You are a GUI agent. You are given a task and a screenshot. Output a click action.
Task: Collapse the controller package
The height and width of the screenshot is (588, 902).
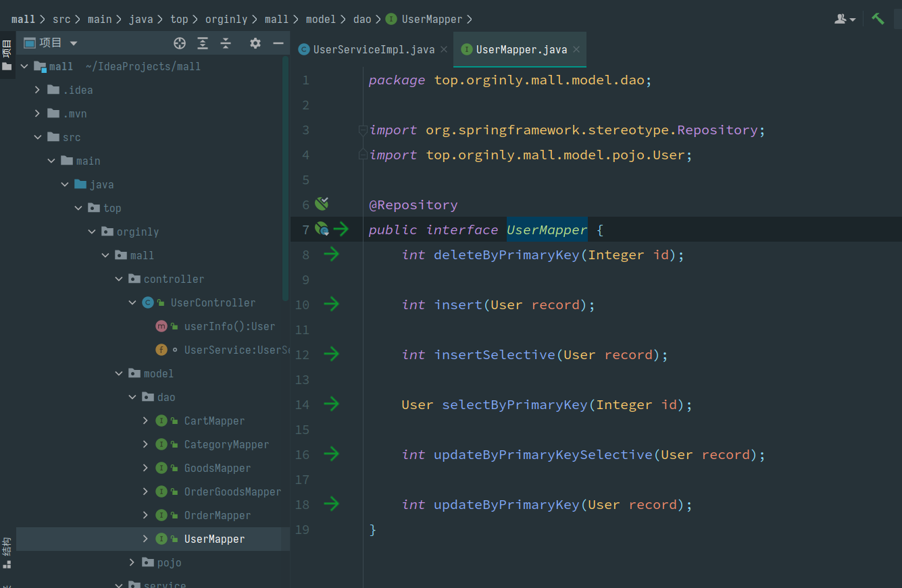click(119, 279)
